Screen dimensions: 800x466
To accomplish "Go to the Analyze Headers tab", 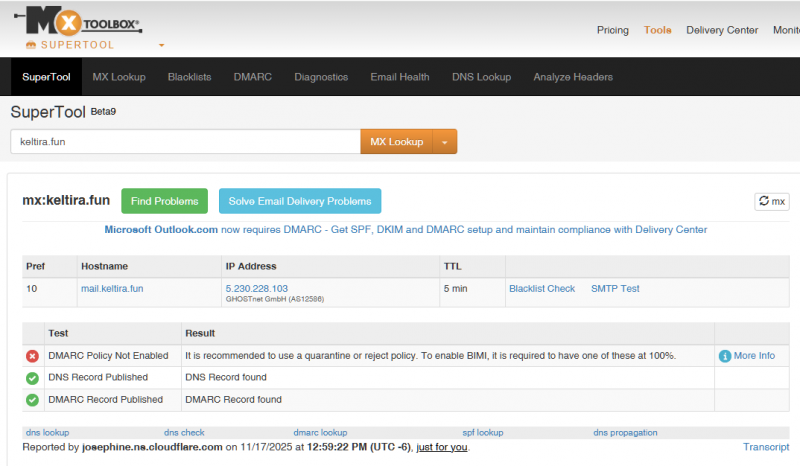I will click(x=573, y=77).
